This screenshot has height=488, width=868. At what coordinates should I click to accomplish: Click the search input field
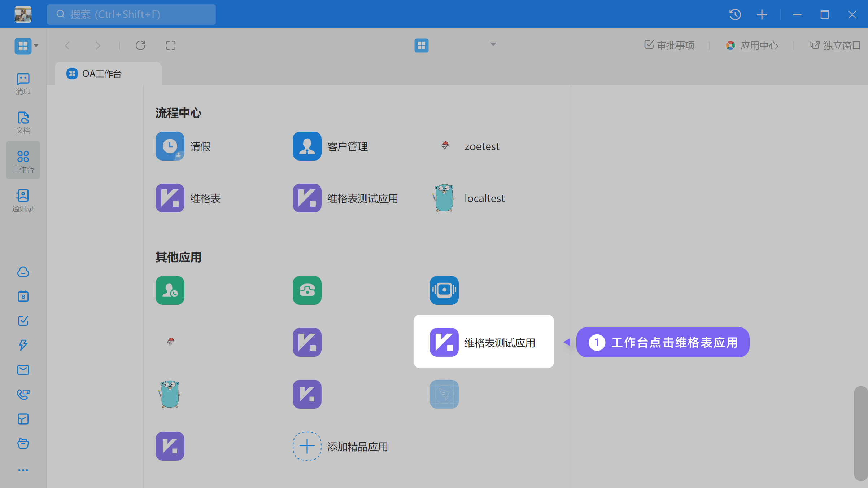pyautogui.click(x=131, y=14)
